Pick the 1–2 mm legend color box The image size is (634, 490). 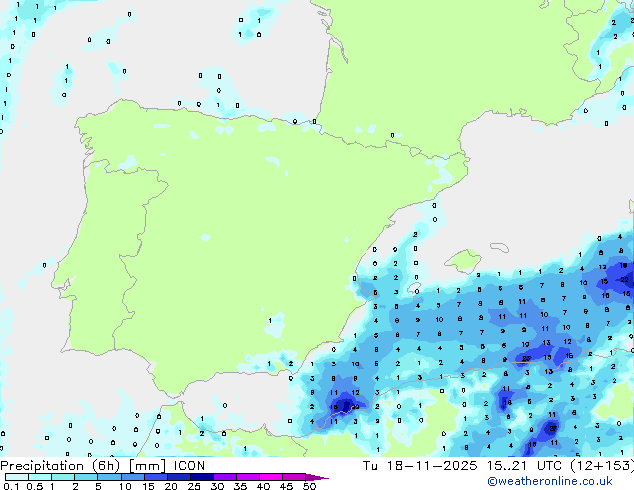coord(63,477)
